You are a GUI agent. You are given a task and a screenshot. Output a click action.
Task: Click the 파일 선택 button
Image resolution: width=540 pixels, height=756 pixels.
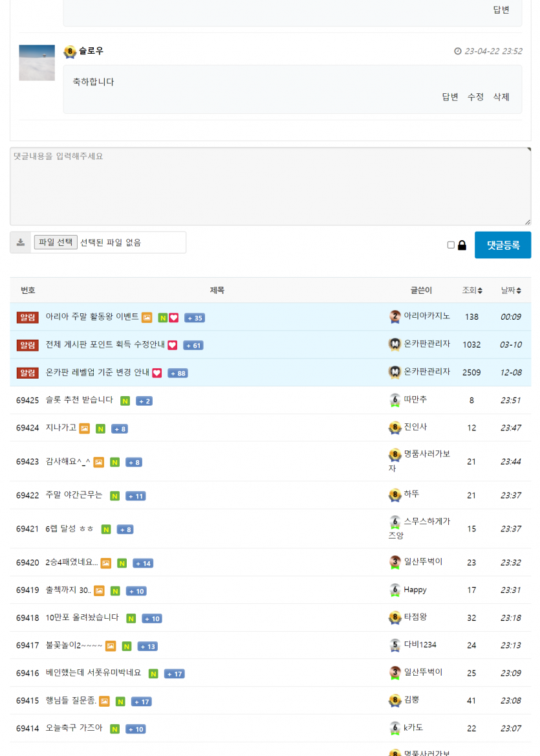click(56, 242)
